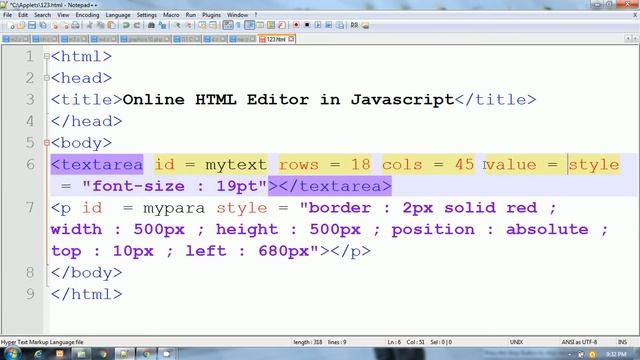Open the View menu

click(63, 15)
